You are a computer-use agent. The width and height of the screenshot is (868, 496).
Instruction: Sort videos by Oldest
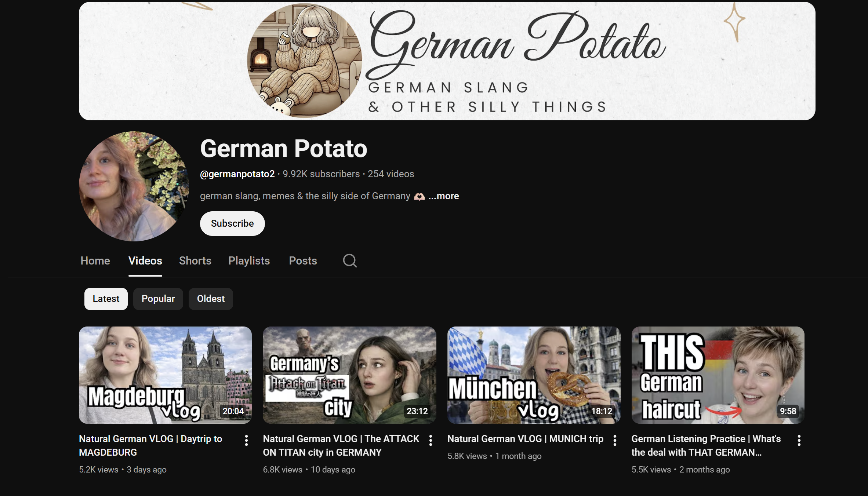point(211,299)
